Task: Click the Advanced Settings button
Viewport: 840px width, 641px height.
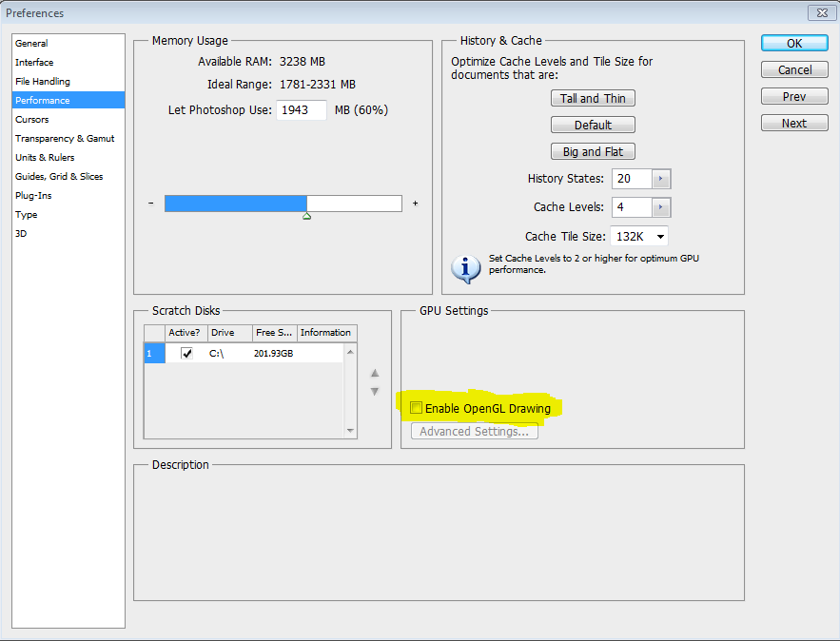Action: [x=474, y=431]
